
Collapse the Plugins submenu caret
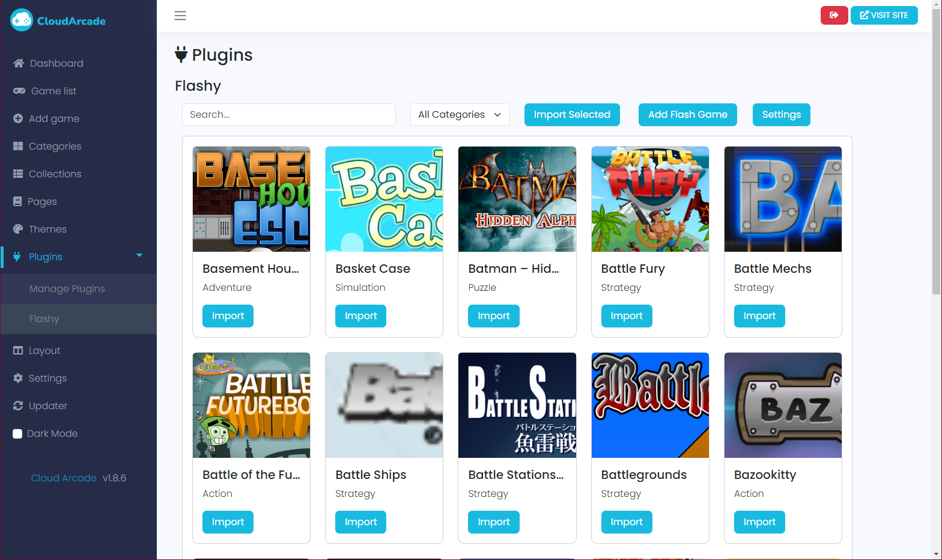point(139,255)
